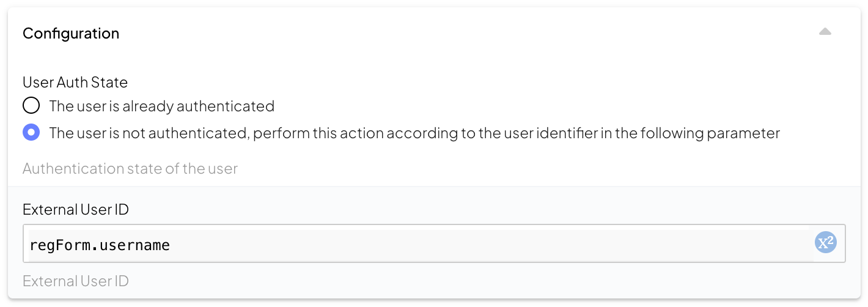Click the 'User Auth State' field label
The image size is (868, 307).
point(75,82)
